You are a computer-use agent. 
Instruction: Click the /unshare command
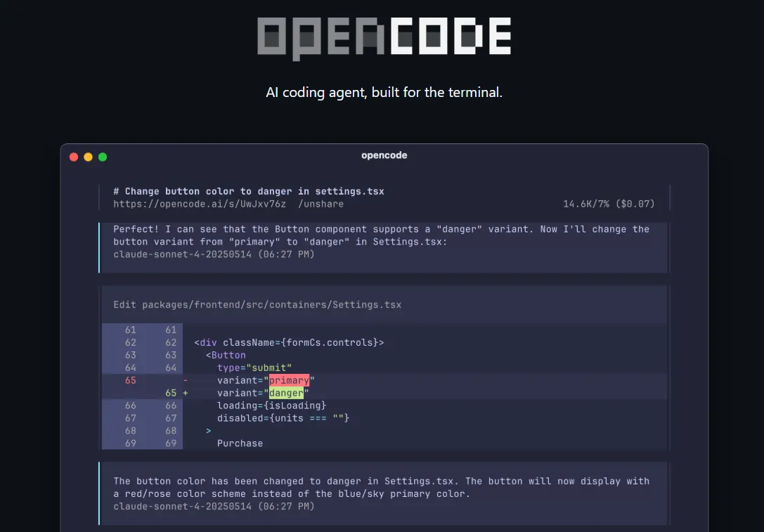pyautogui.click(x=321, y=204)
